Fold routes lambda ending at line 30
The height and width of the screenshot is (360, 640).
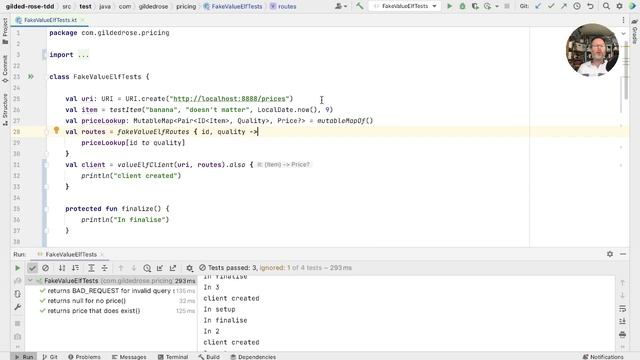[x=46, y=154]
